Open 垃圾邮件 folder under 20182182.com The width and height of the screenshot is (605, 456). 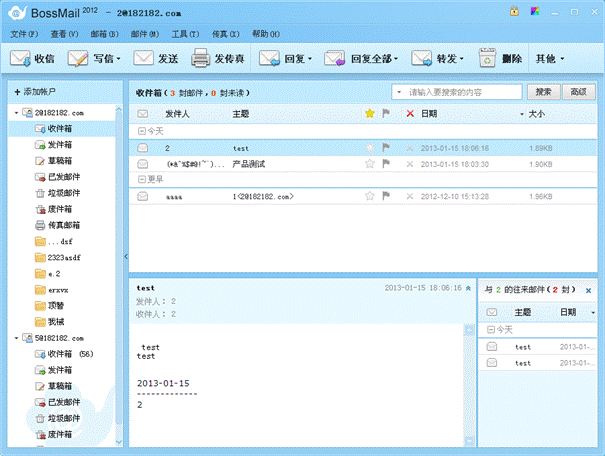pos(63,193)
